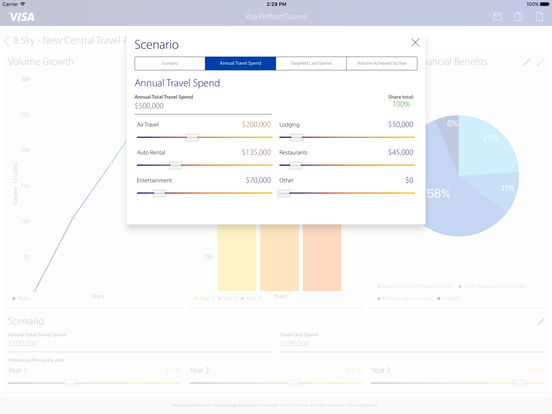Screen dimensions: 552x414
Task: Adjust the Entertainment slider handle
Action: tap(159, 193)
